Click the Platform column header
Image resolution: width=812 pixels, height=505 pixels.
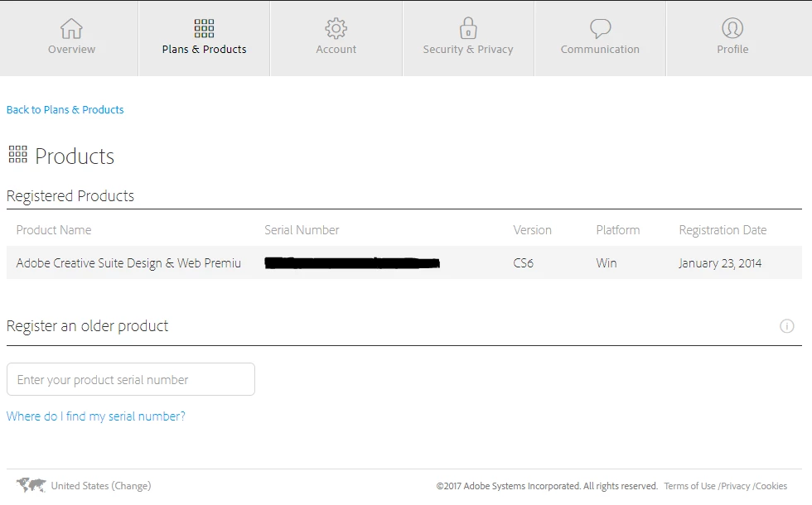618,230
